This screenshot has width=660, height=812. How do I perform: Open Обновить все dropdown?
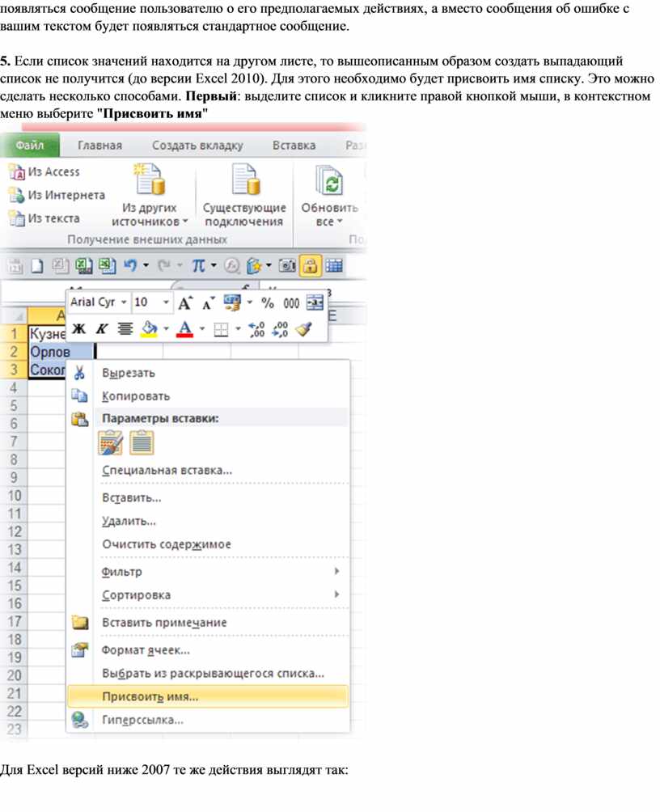coord(329,195)
